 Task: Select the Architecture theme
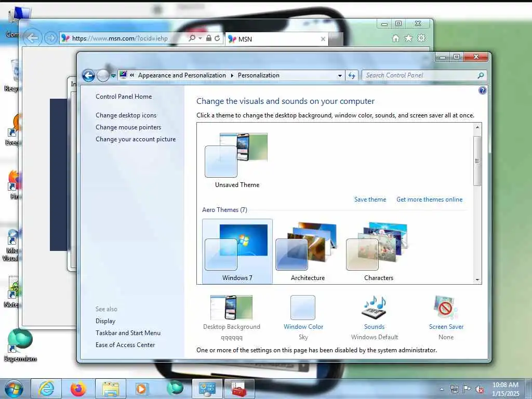click(x=308, y=251)
